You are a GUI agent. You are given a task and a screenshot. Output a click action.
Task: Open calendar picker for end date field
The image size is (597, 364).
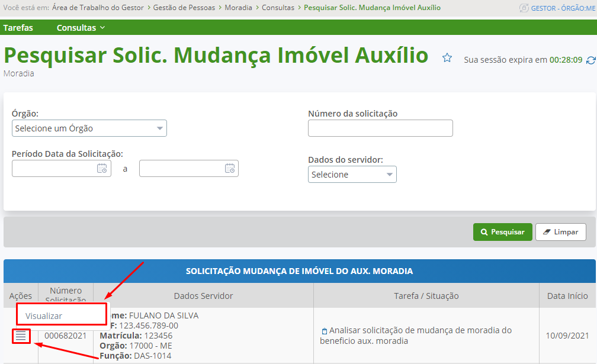[x=230, y=169]
